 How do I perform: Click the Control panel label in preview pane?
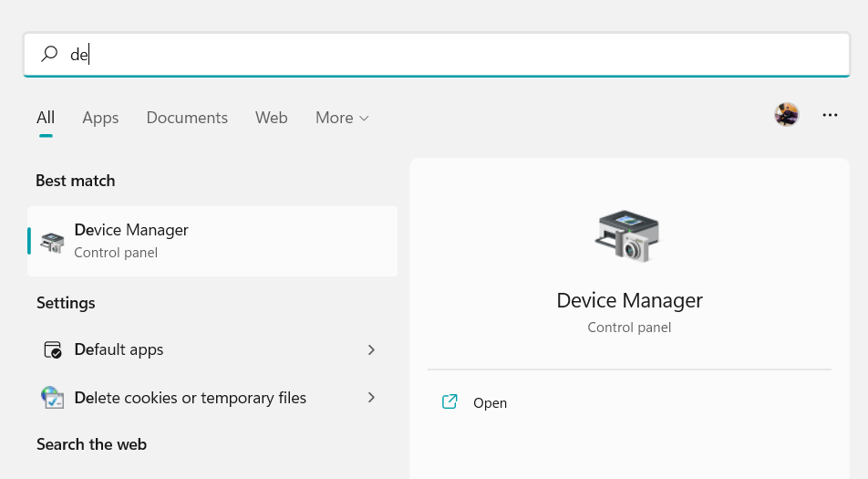[629, 328]
